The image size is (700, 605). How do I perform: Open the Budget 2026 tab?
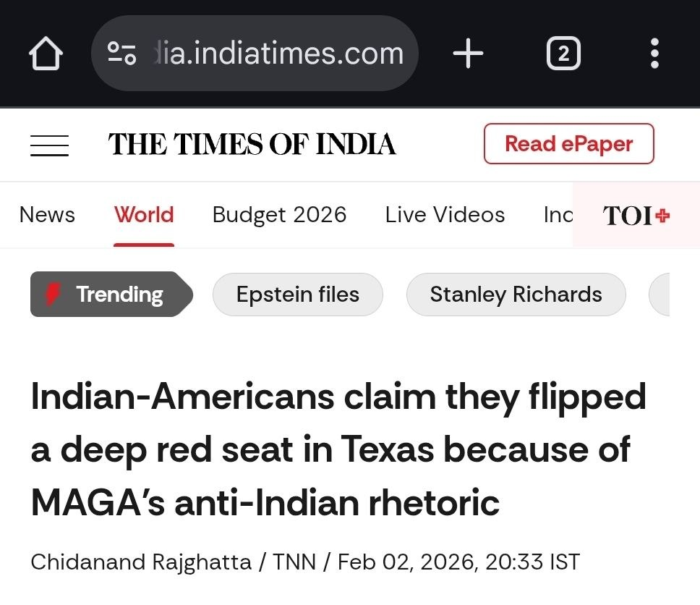click(279, 215)
